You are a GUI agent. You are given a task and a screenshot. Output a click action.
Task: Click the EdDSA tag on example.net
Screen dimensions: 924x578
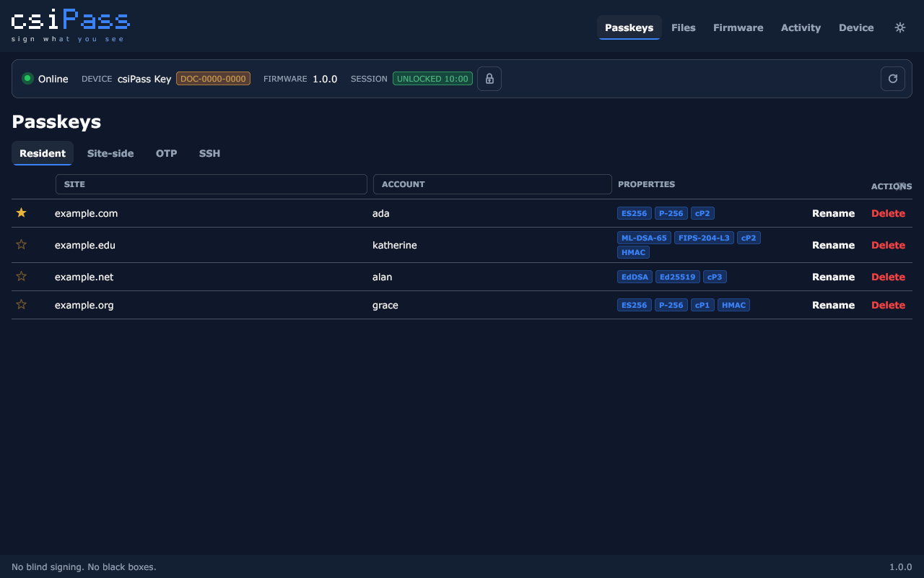[x=635, y=277]
